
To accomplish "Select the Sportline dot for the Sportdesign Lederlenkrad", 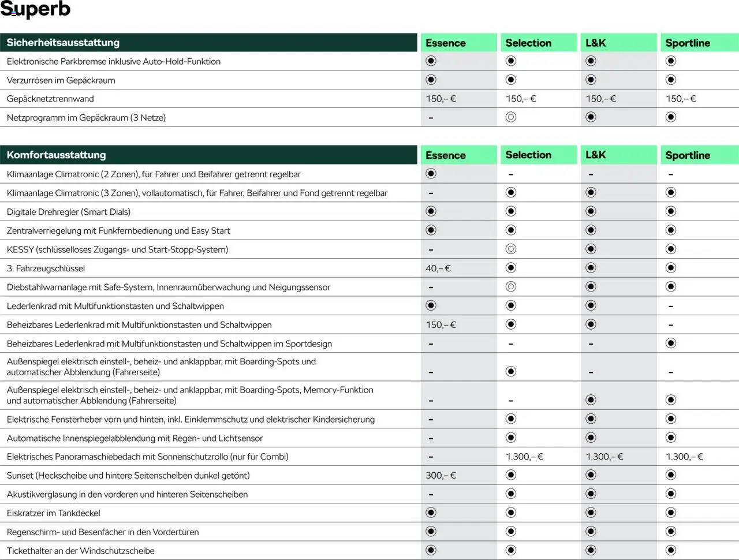I will pos(671,344).
